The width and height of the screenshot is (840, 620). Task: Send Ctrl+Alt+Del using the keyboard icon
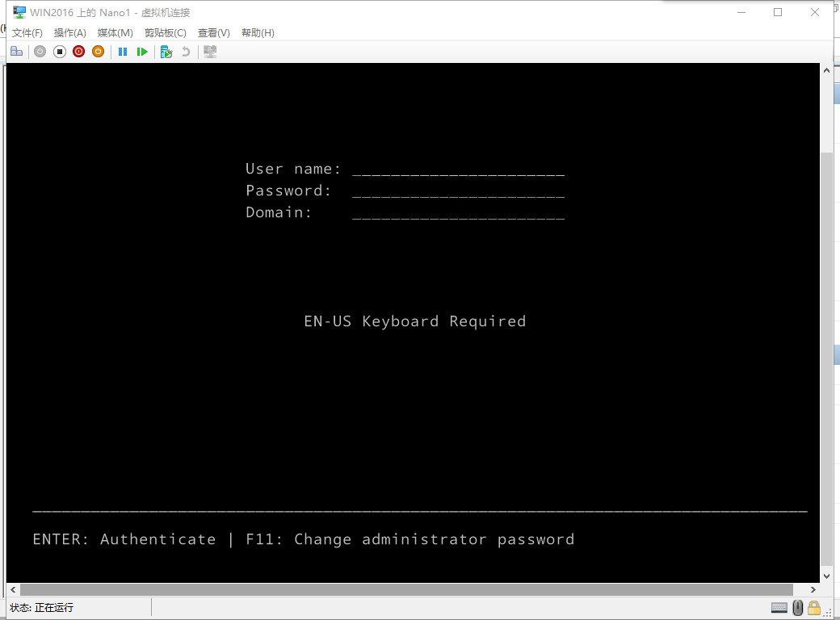click(17, 52)
